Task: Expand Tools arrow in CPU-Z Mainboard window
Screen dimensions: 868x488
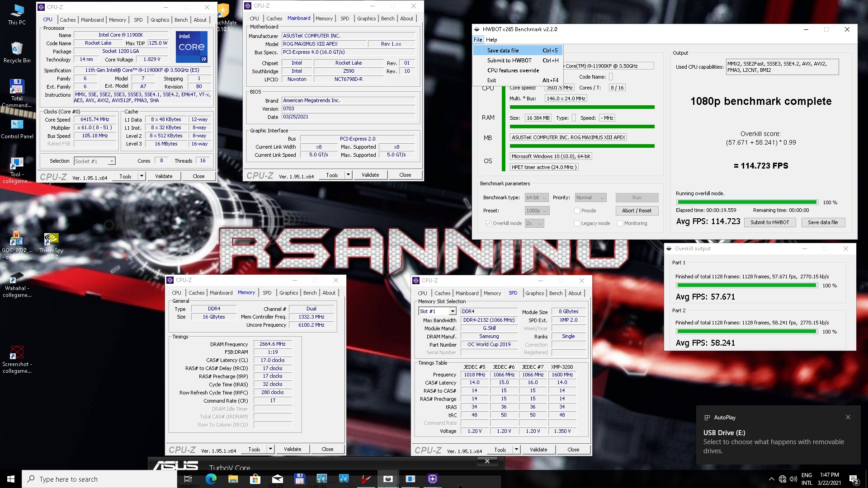Action: (348, 175)
